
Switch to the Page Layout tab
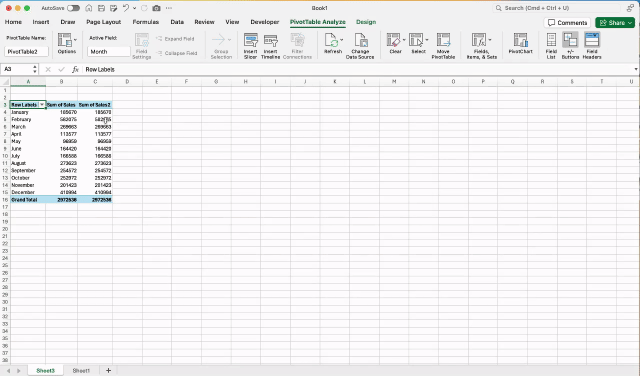(x=104, y=22)
